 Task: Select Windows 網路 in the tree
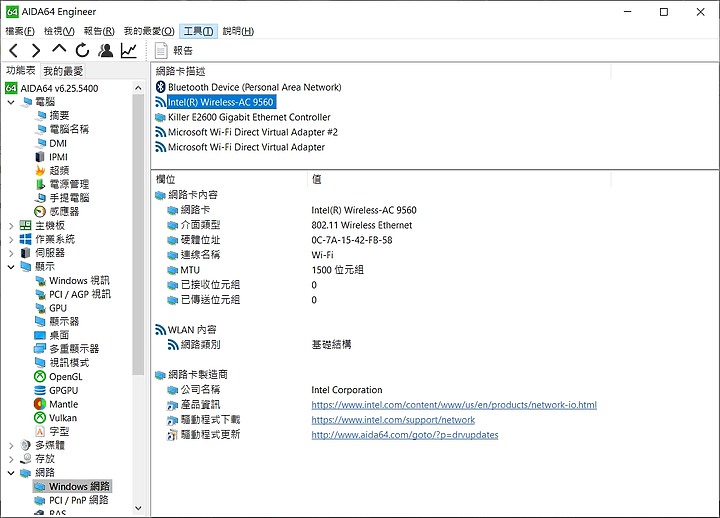click(x=79, y=486)
